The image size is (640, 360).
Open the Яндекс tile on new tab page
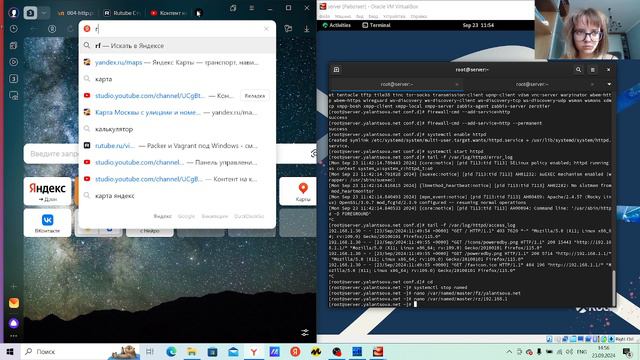pyautogui.click(x=47, y=191)
